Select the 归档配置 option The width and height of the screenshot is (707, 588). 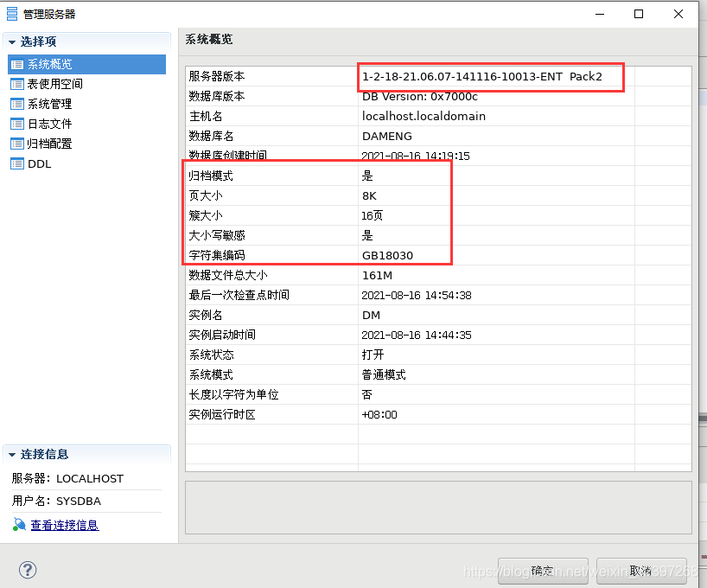tap(49, 144)
